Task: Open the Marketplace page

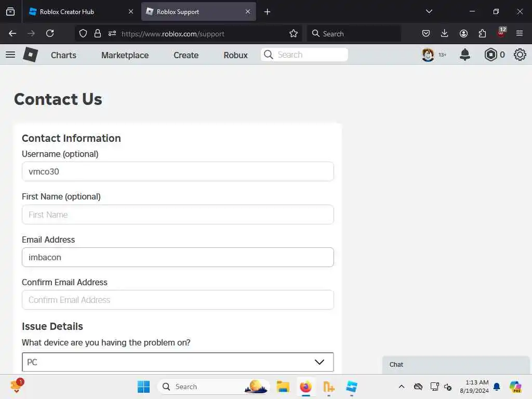Action: [x=125, y=55]
